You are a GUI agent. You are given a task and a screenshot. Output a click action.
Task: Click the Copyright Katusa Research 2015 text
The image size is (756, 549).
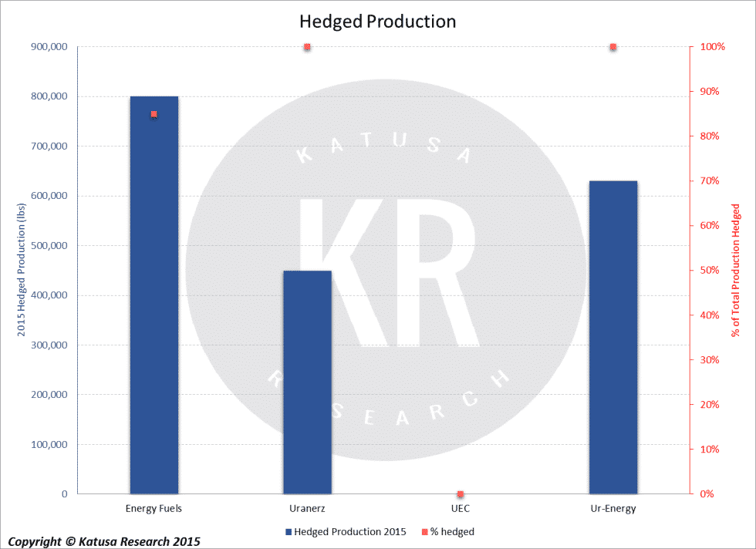click(104, 542)
